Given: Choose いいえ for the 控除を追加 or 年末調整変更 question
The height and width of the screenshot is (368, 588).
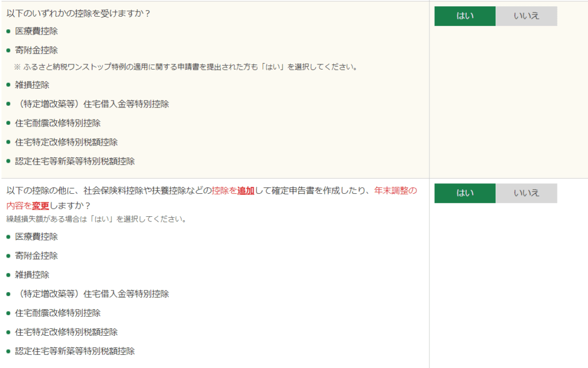Looking at the screenshot, I should (x=527, y=193).
